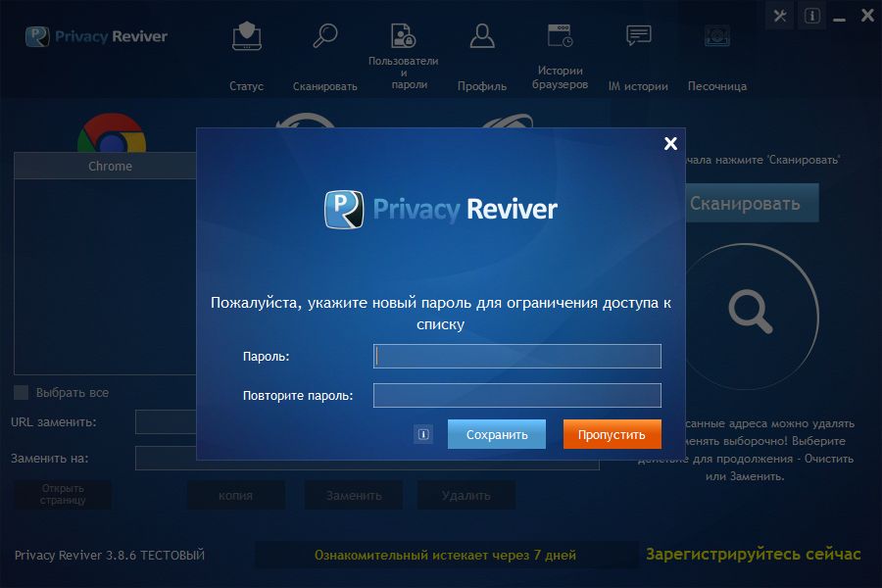Click the Пропустить button
Image resolution: width=882 pixels, height=588 pixels.
[612, 434]
